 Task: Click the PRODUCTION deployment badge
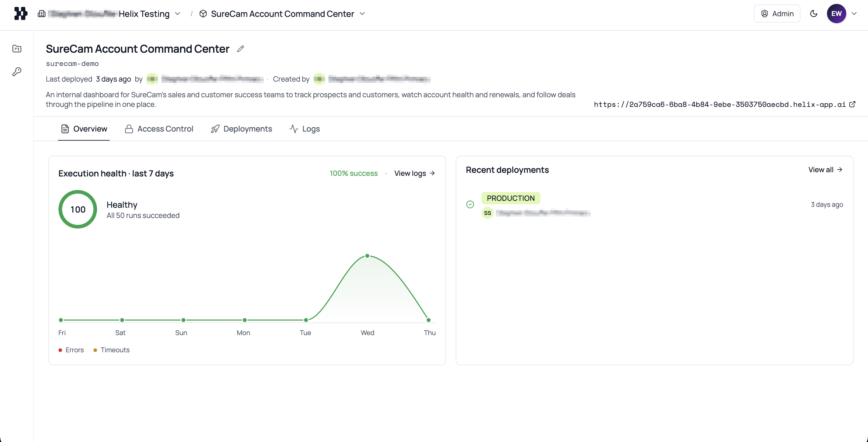point(511,198)
